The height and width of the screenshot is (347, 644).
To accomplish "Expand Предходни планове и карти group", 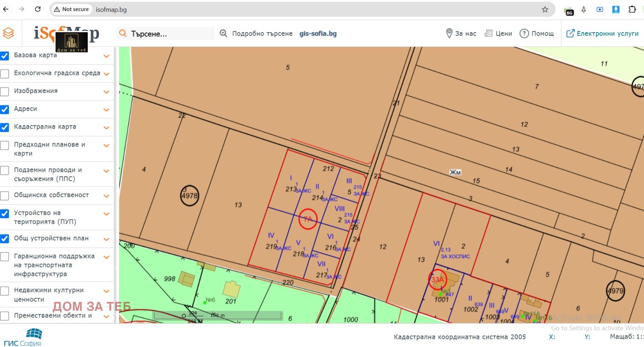I will coord(106,145).
